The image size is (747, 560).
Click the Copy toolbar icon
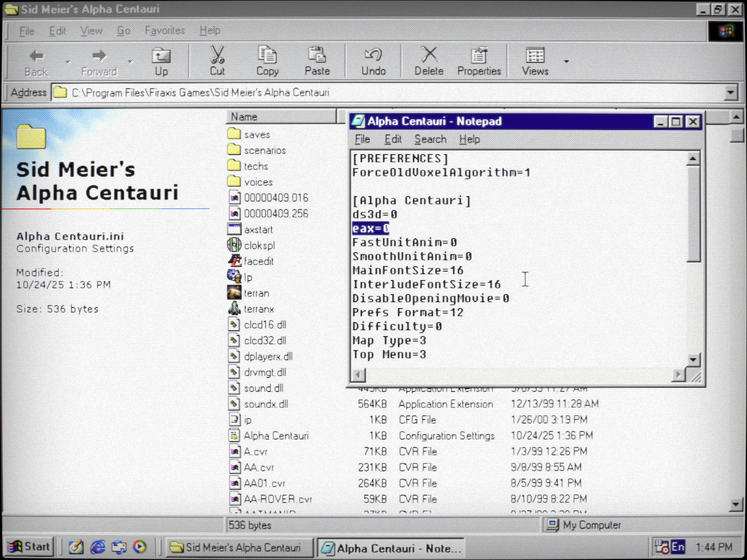tap(267, 55)
